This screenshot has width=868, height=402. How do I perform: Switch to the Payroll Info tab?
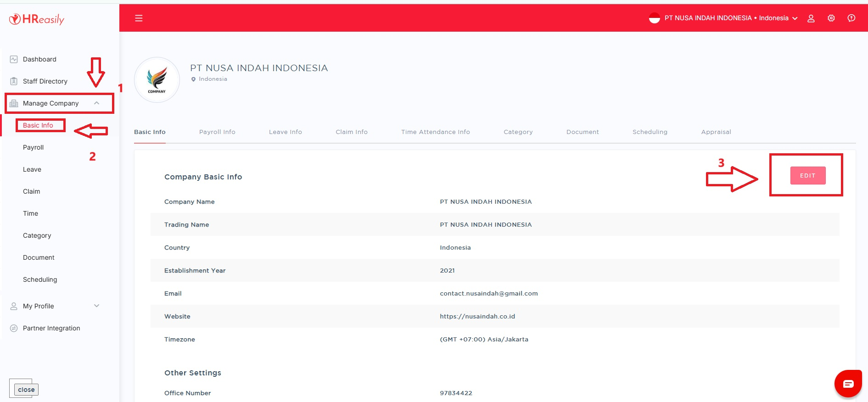[x=217, y=132]
